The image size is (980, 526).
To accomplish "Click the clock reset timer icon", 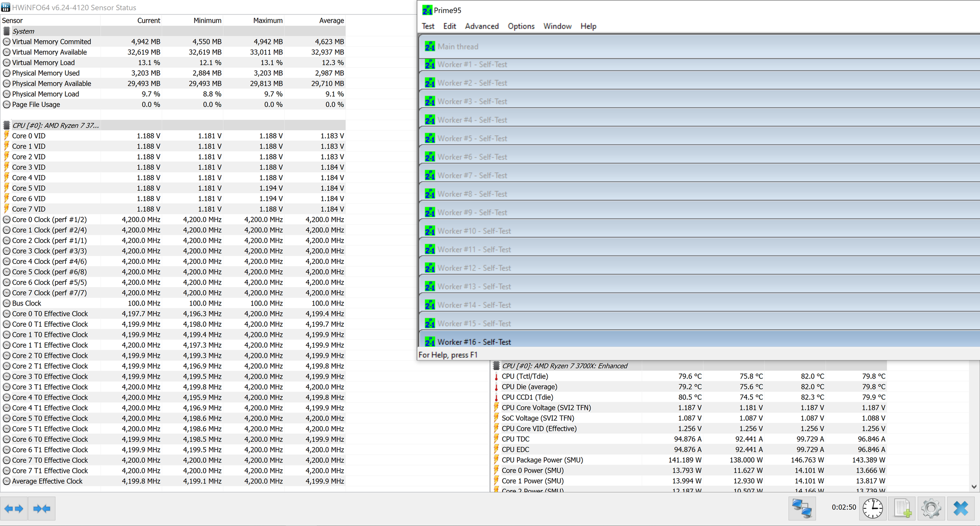I will tap(873, 508).
